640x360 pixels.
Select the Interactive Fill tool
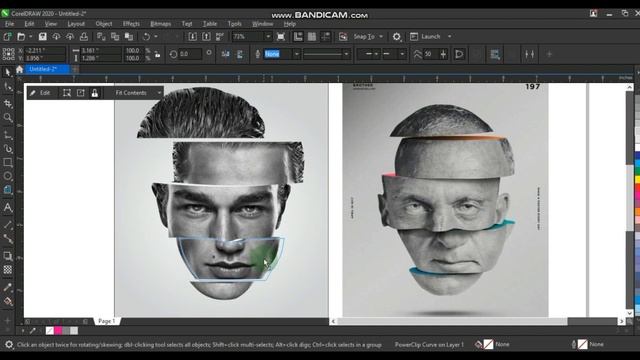pos(8,302)
